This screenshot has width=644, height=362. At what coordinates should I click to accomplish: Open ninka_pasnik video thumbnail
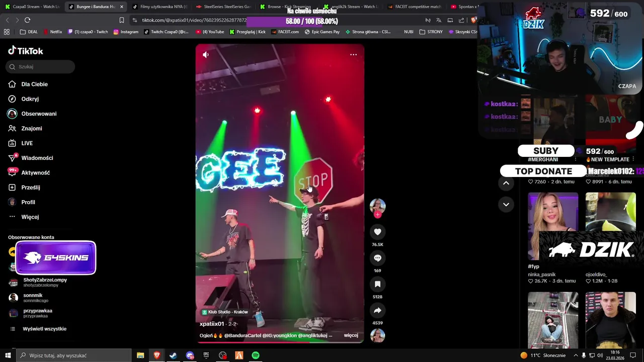[x=553, y=226]
